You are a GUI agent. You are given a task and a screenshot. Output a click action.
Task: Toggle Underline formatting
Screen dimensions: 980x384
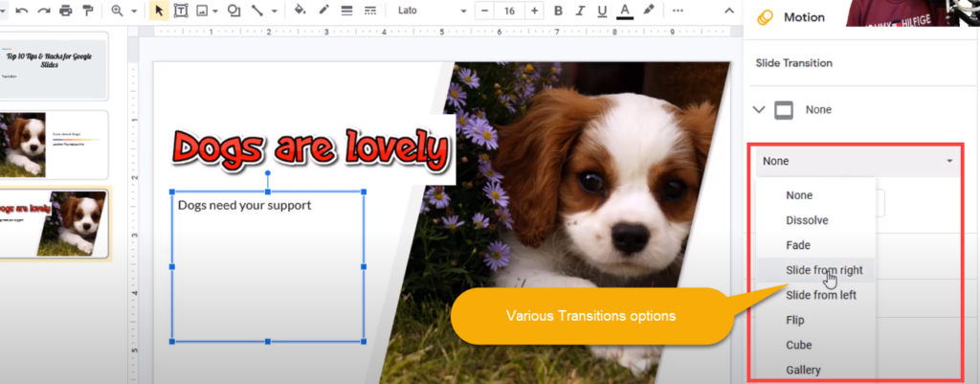602,11
